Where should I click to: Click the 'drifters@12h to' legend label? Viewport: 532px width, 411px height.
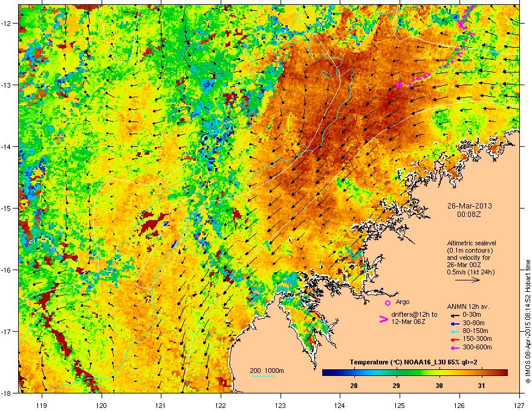pyautogui.click(x=414, y=315)
